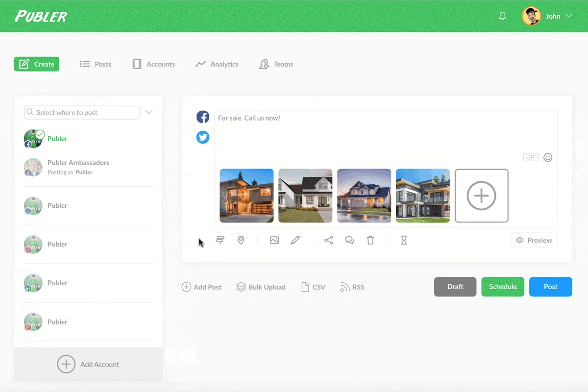The width and height of the screenshot is (588, 392).
Task: Go to the Posts tab
Action: point(96,64)
